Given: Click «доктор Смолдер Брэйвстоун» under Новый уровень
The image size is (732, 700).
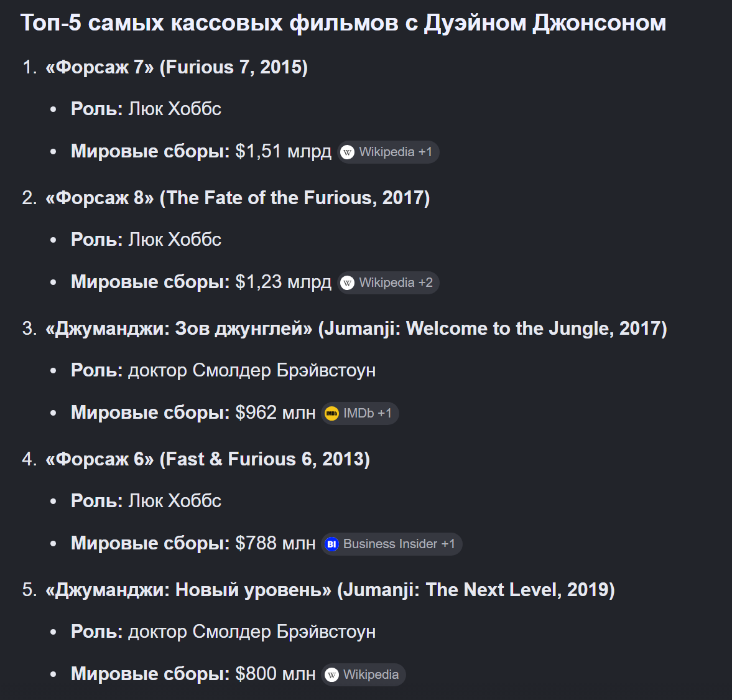Looking at the screenshot, I should tap(252, 632).
